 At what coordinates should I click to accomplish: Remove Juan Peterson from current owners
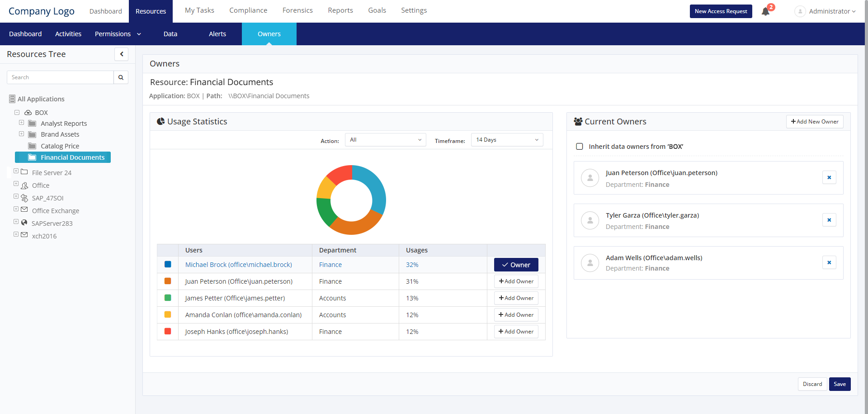829,177
